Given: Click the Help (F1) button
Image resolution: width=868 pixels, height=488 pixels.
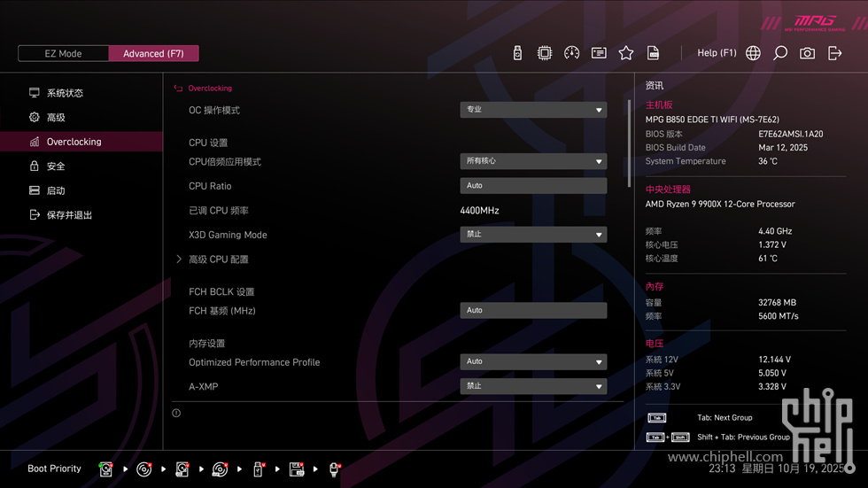Looking at the screenshot, I should coord(717,53).
